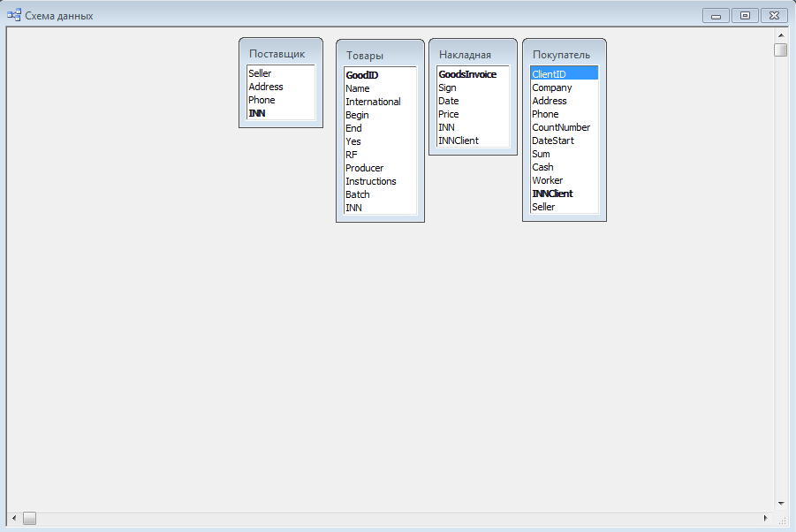Select INN field in Товары table
Viewport: 796px width, 532px height.
380,207
